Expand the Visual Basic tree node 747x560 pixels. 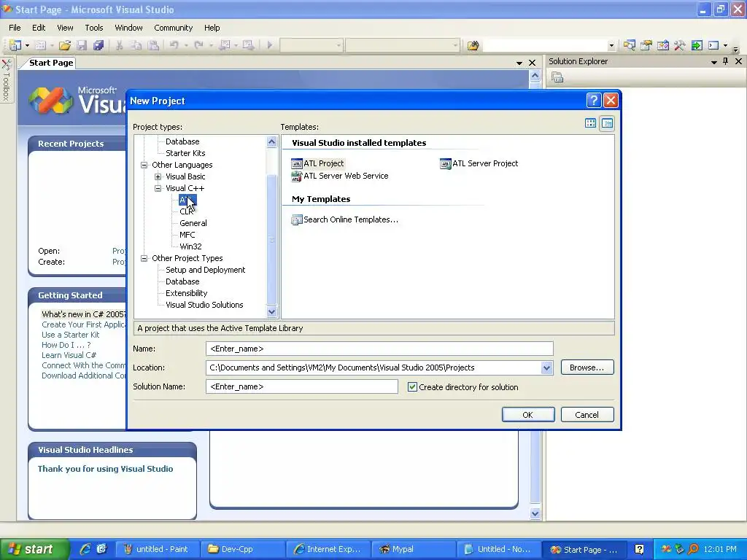(158, 176)
